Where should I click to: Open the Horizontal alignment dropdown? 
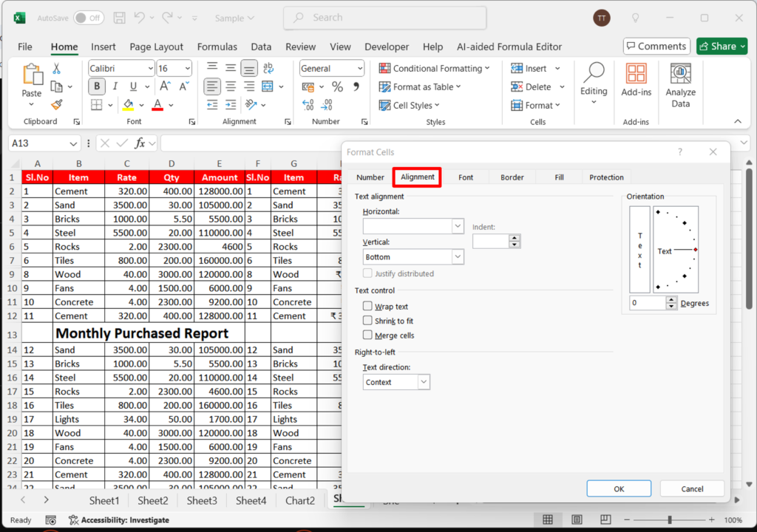click(458, 226)
